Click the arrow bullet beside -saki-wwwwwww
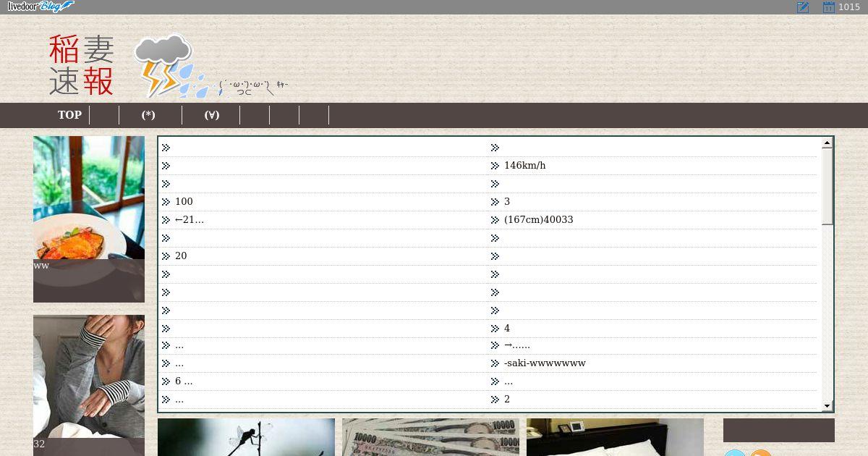The width and height of the screenshot is (868, 456). (x=495, y=363)
